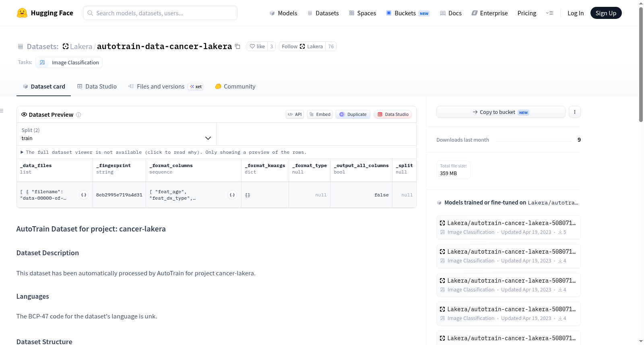Screen dimensions: 644x345
Task: Open the model card with 5 downloads
Action: tap(508, 227)
